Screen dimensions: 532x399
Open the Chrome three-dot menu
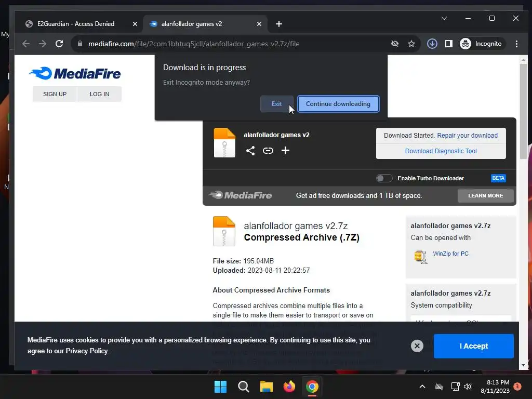[516, 44]
